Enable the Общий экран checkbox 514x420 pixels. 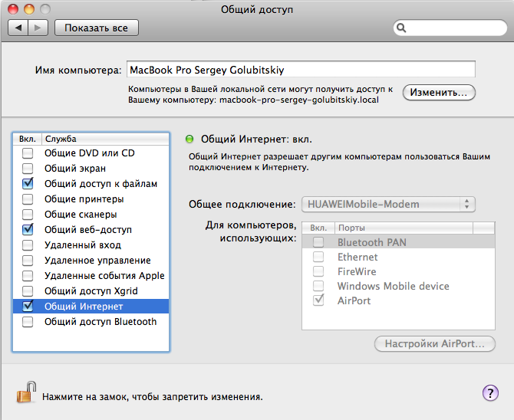28,169
